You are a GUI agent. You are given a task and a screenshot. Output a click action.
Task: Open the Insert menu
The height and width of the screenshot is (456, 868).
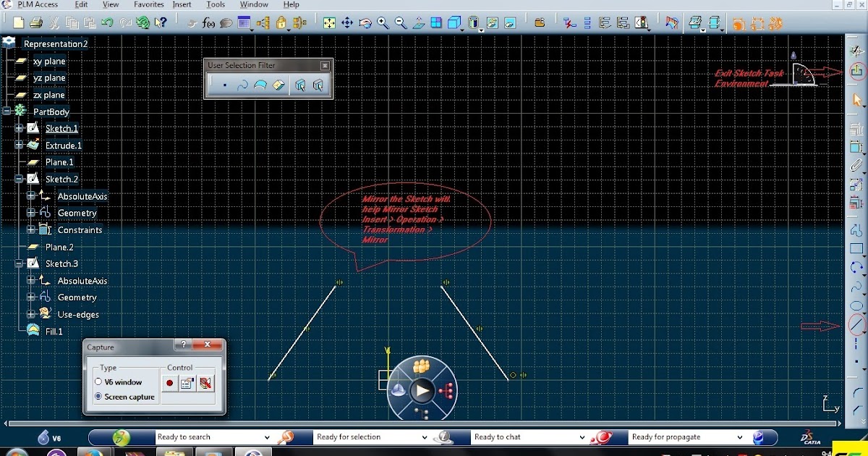pyautogui.click(x=182, y=4)
